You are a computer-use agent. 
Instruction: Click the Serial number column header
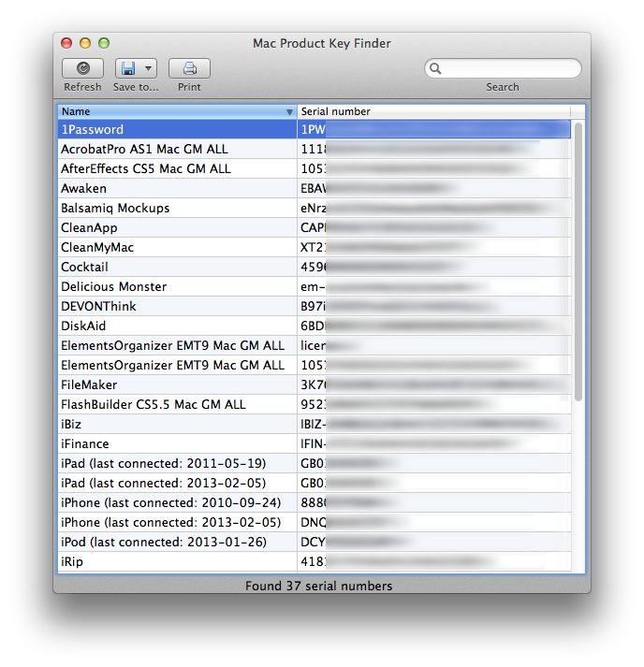435,111
